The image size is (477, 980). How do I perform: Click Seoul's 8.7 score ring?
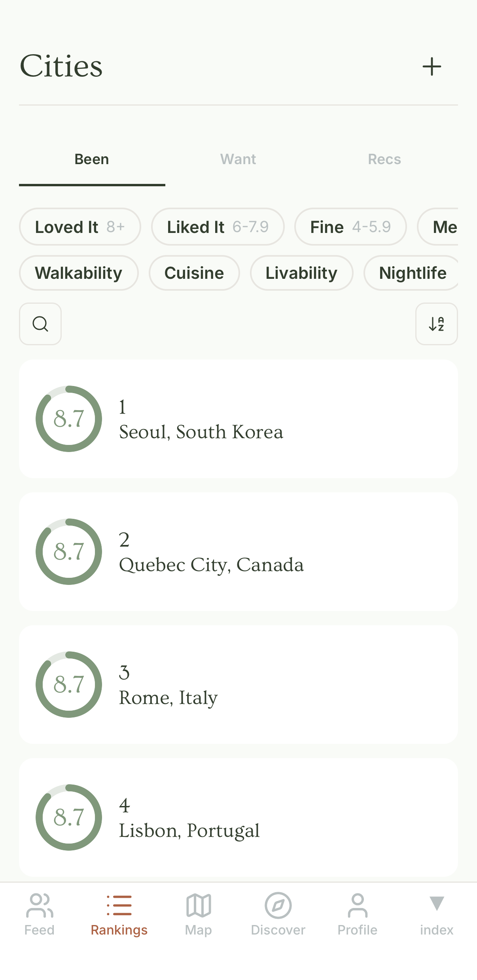[69, 419]
